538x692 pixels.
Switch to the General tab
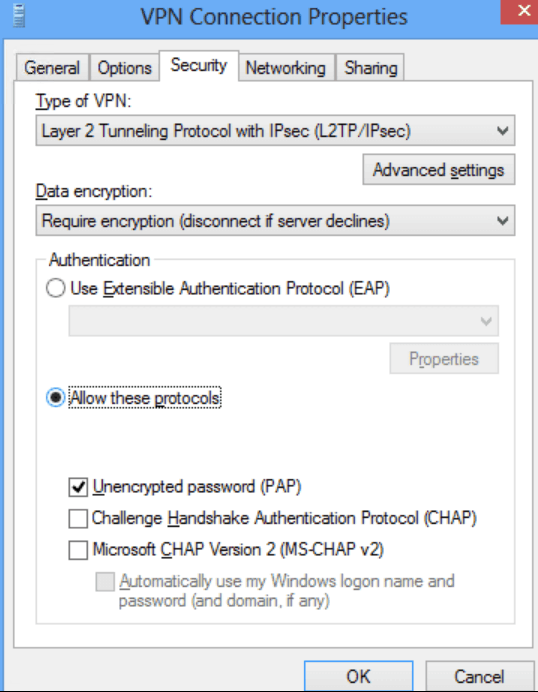click(x=52, y=68)
